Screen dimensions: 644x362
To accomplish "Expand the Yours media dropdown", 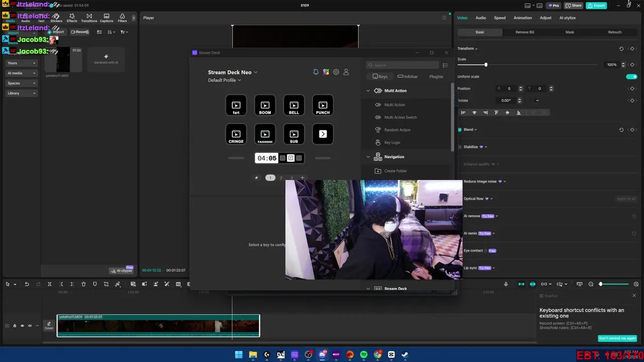I will tap(22, 63).
